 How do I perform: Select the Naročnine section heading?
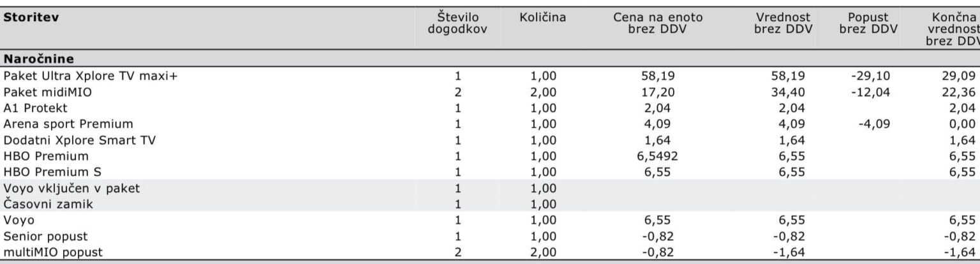tap(38, 59)
